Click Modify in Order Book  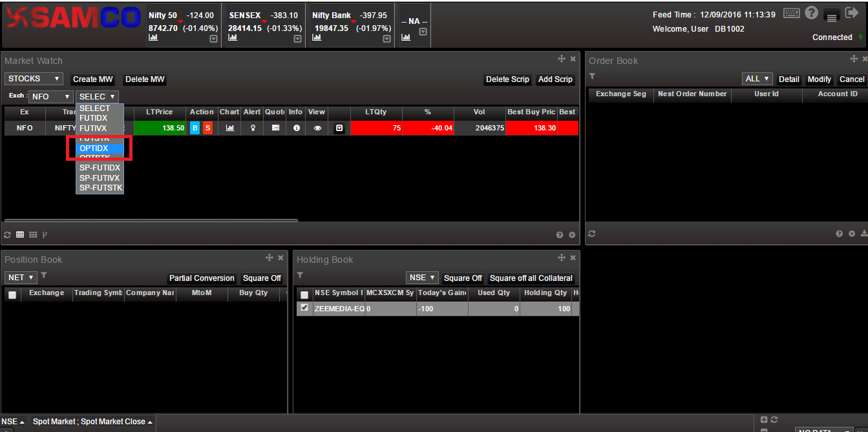pyautogui.click(x=819, y=79)
